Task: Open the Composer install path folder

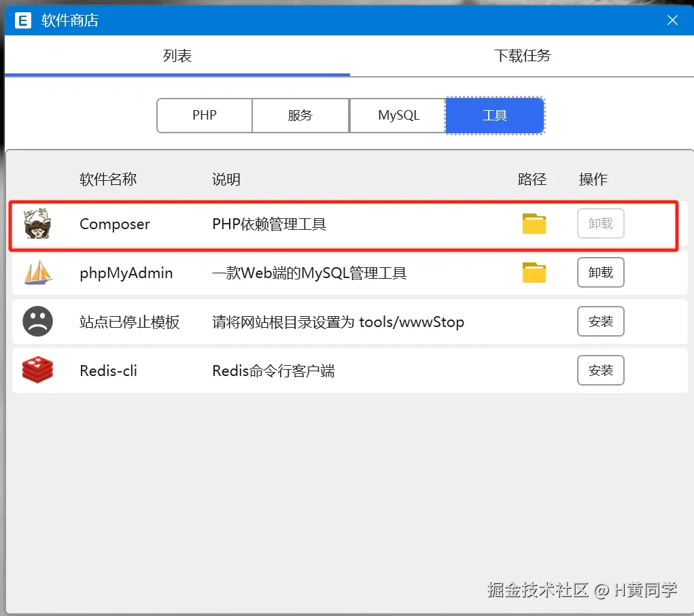Action: [x=534, y=224]
